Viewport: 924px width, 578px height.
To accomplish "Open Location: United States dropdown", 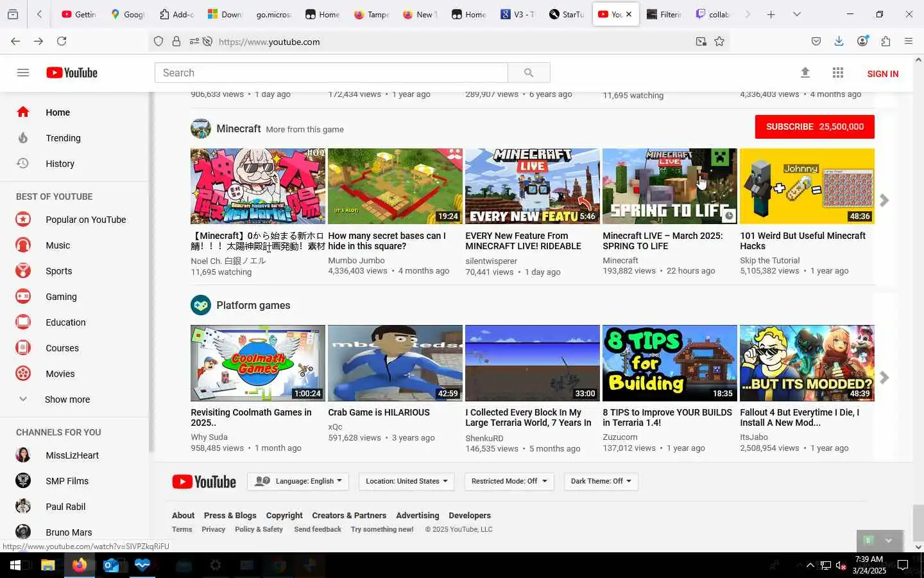I will coord(407,481).
